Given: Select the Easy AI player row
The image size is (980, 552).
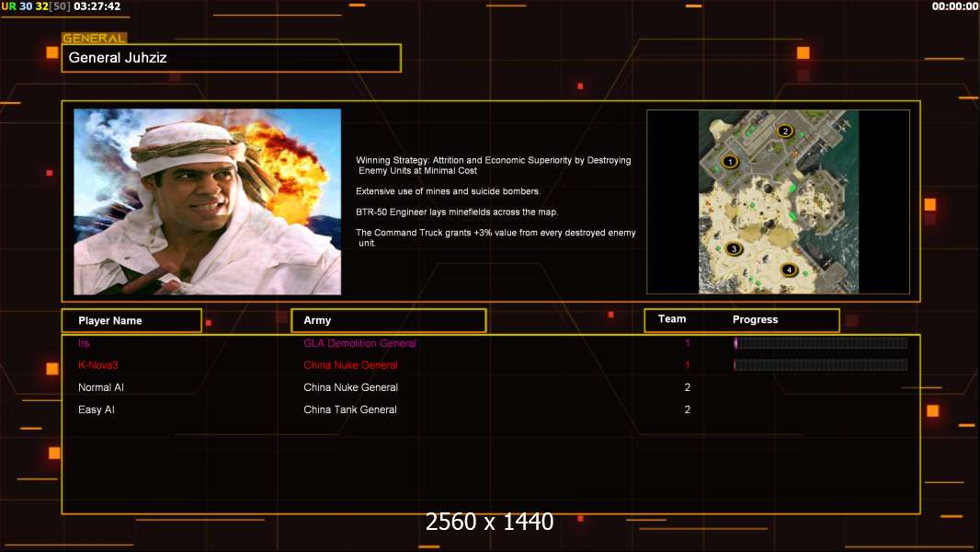Looking at the screenshot, I should point(491,409).
